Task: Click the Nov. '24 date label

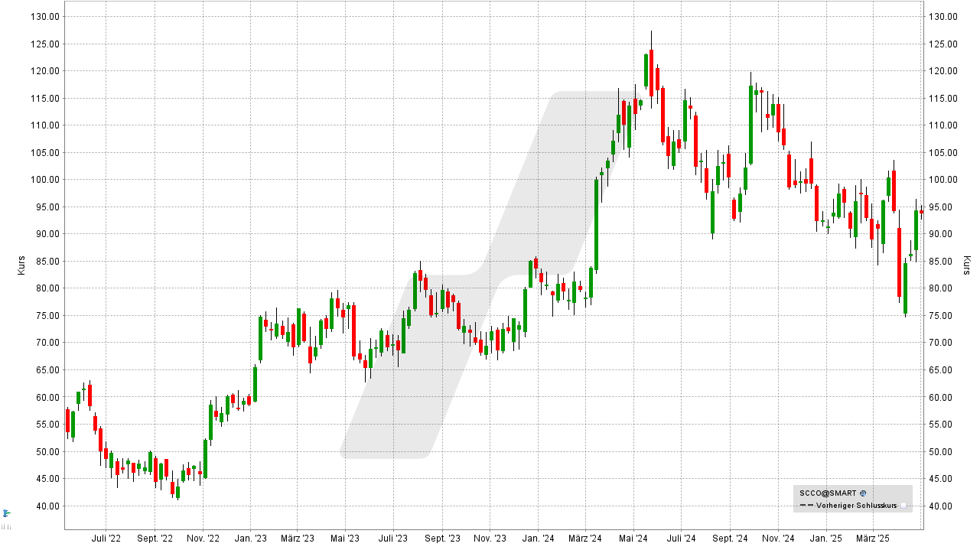Action: click(x=777, y=539)
